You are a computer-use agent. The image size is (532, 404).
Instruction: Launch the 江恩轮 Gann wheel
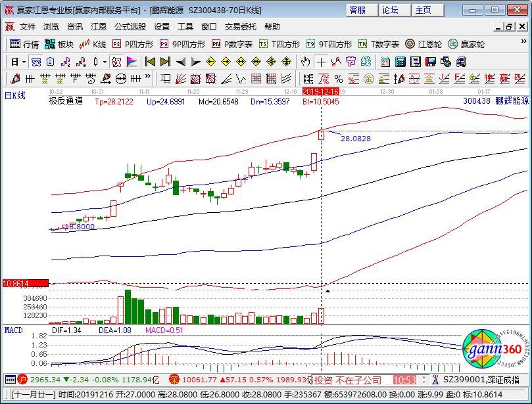pos(423,45)
